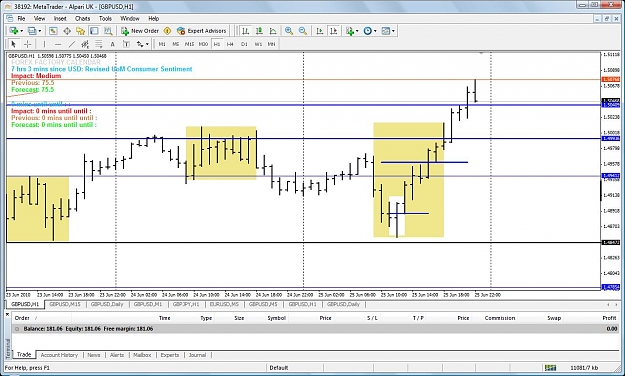625x376 pixels.
Task: Expand the Indicators dropdown arrow
Action: coord(357,31)
